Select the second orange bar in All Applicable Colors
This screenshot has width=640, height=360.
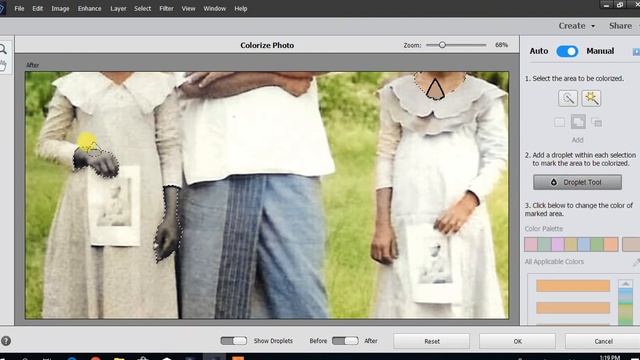(x=573, y=307)
